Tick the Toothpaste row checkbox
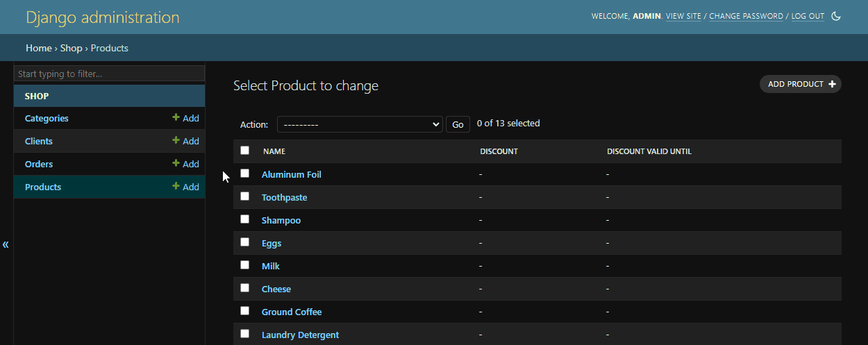 (x=244, y=196)
